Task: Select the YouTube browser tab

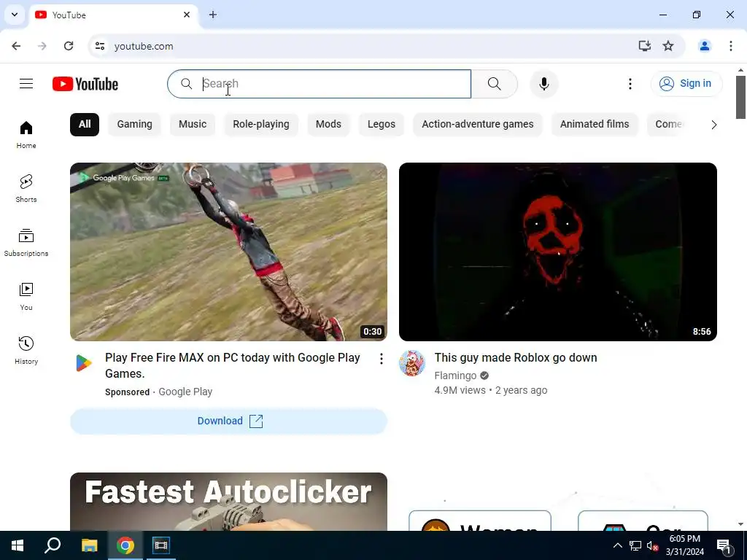Action: click(x=113, y=15)
